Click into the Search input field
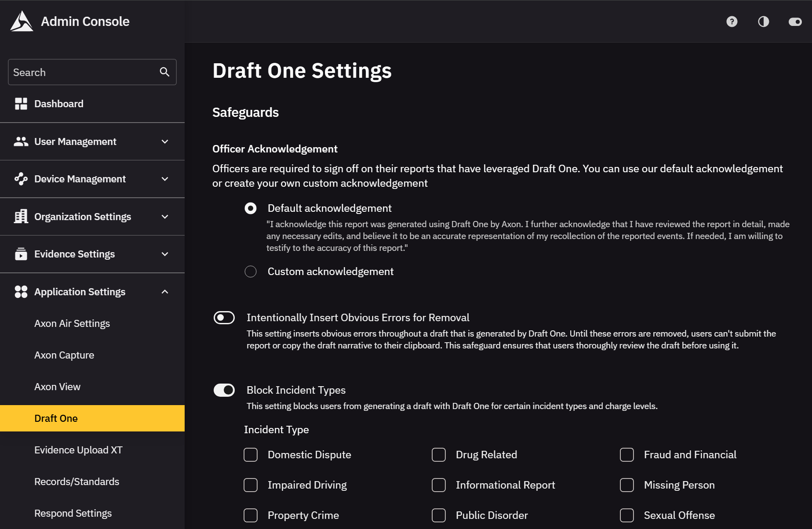 84,72
